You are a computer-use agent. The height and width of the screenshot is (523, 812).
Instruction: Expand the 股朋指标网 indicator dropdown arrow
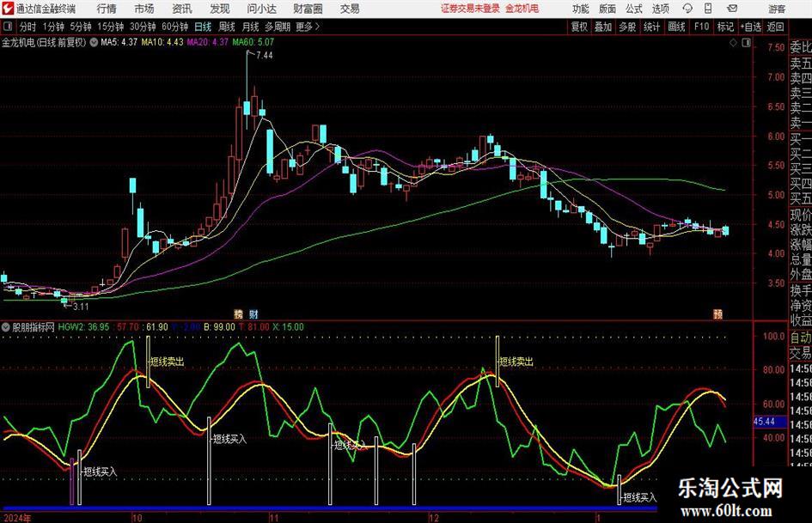pos(6,327)
